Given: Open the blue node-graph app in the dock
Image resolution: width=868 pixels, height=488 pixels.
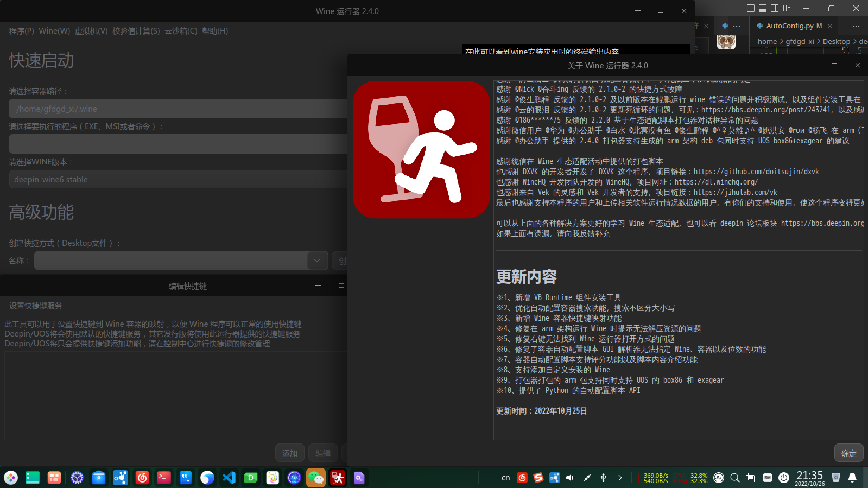Looking at the screenshot, I should (121, 478).
